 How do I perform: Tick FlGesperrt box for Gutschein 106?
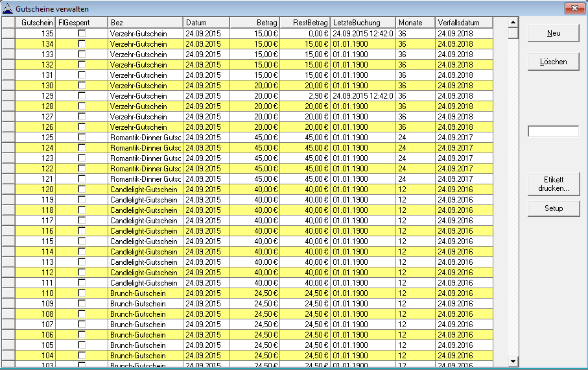tap(82, 335)
